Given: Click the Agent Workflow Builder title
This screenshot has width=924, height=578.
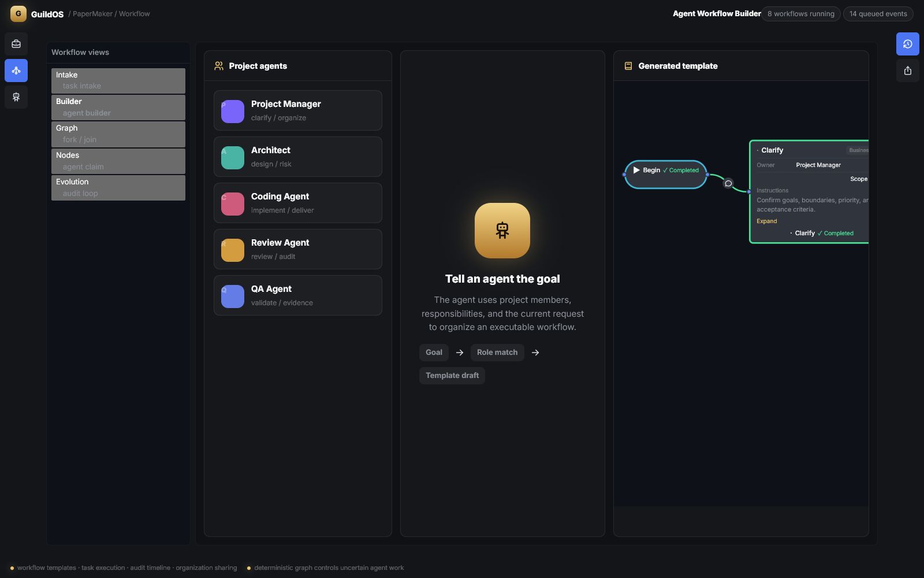Looking at the screenshot, I should coord(717,14).
